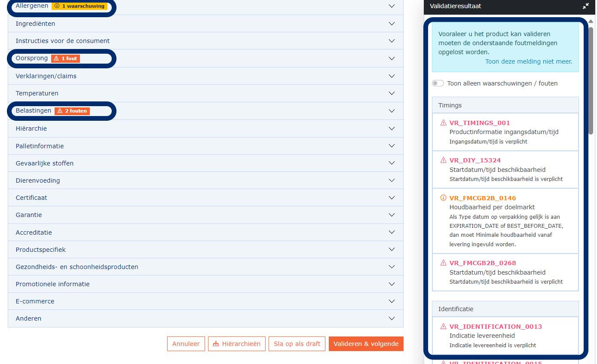Open the E-commerce section
597x364 pixels.
tap(35, 301)
